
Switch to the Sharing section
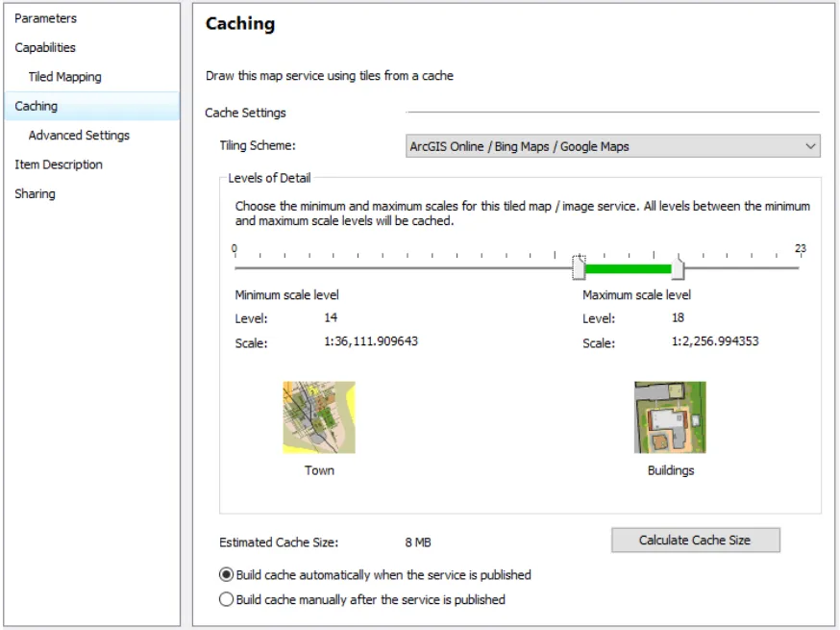coord(35,193)
